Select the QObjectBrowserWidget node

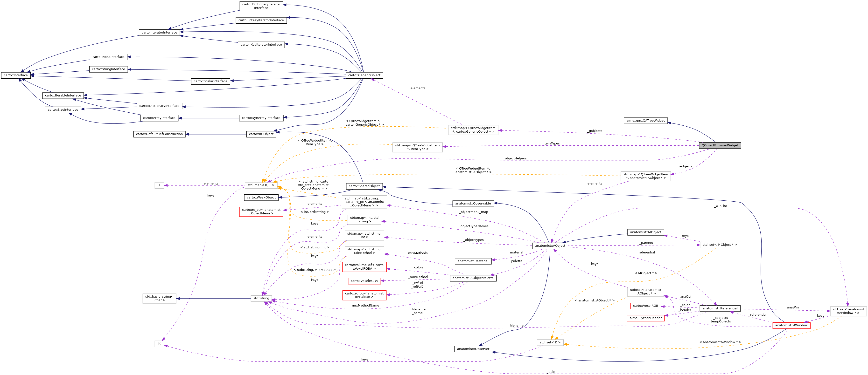click(x=720, y=145)
